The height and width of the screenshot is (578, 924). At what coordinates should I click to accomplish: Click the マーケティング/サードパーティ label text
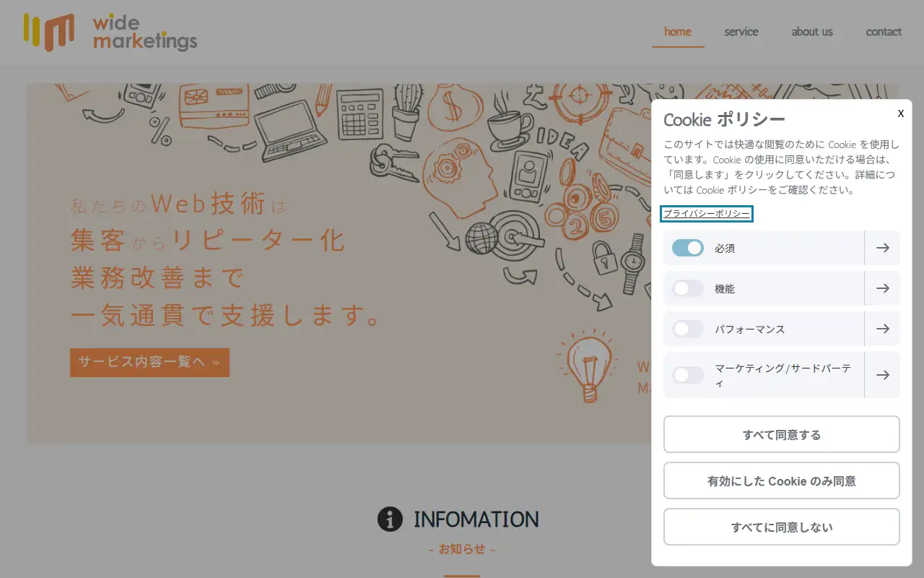point(783,375)
